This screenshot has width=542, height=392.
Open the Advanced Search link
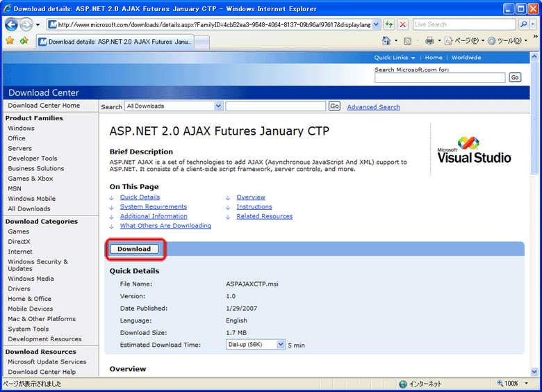tap(373, 107)
